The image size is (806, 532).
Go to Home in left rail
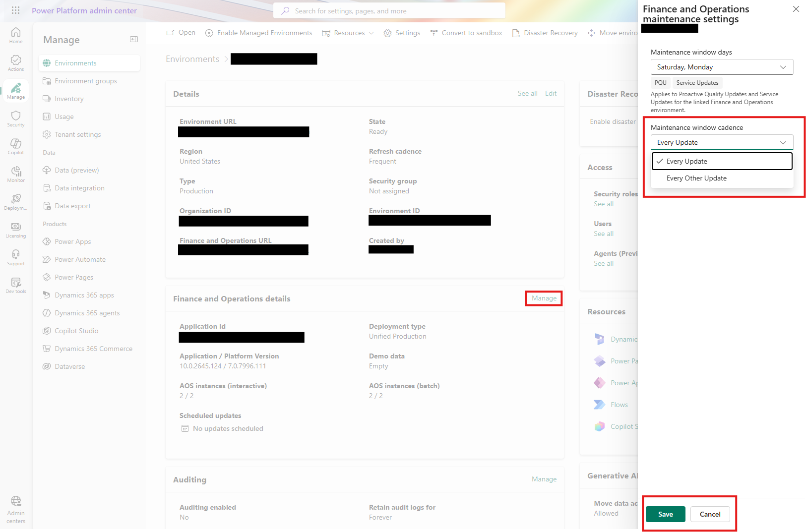(x=16, y=35)
